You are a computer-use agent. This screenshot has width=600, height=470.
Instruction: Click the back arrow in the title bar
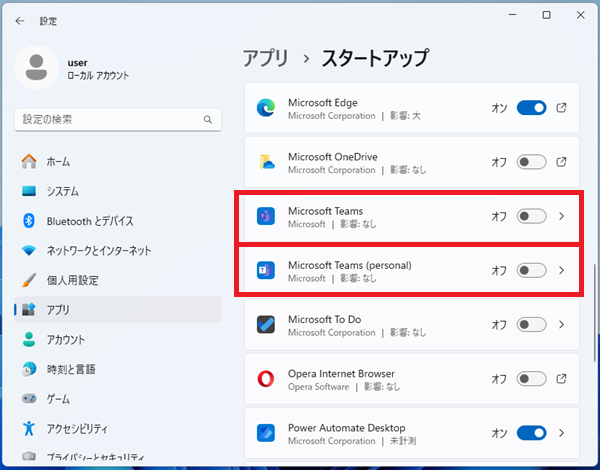[x=20, y=21]
